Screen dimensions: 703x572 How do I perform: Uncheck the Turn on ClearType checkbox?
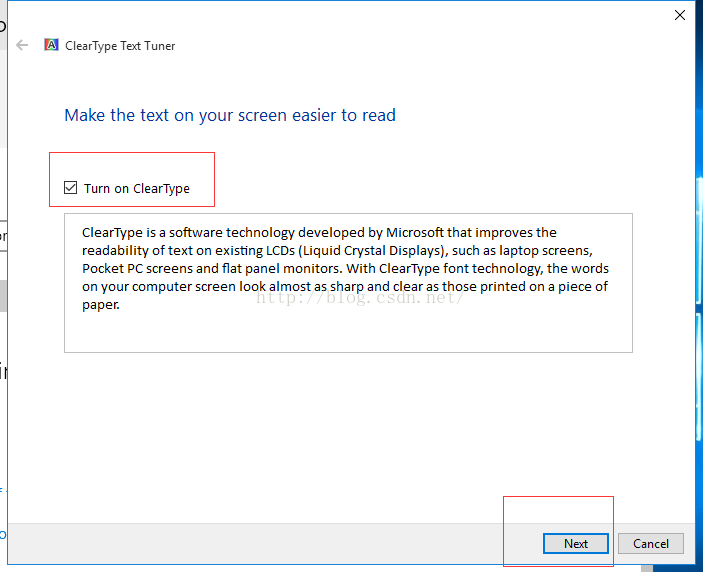coord(70,187)
